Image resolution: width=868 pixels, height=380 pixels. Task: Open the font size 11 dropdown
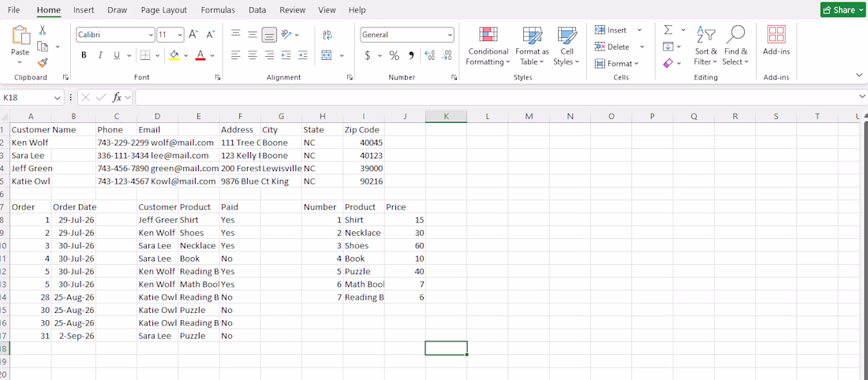(180, 35)
